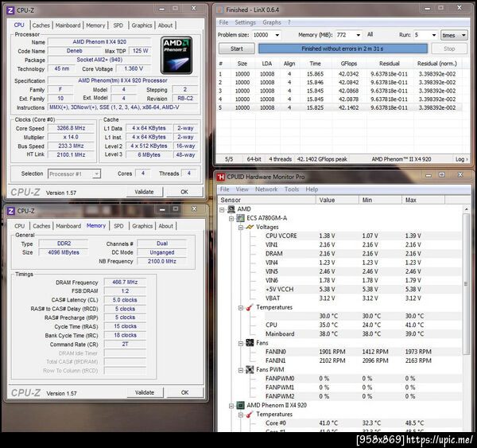Click the Sensor column header in HWMonitor
This screenshot has height=448, width=477.
click(x=267, y=200)
